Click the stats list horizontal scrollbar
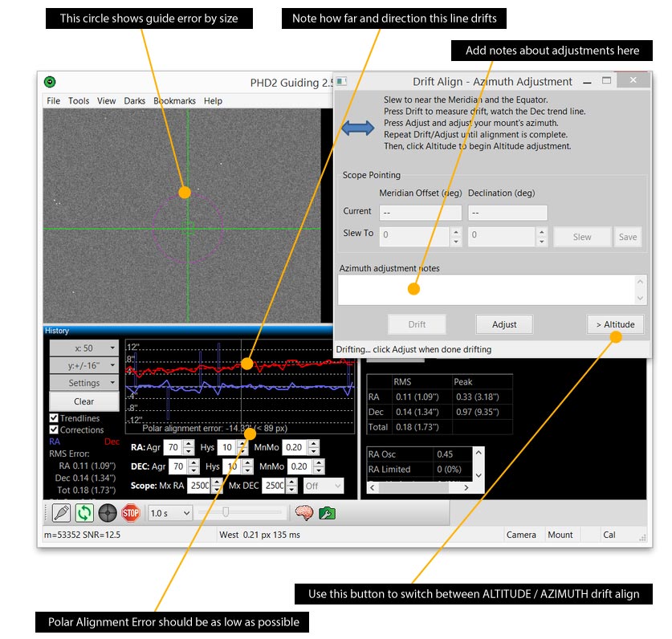Screen dimensions: 672x639 419,488
